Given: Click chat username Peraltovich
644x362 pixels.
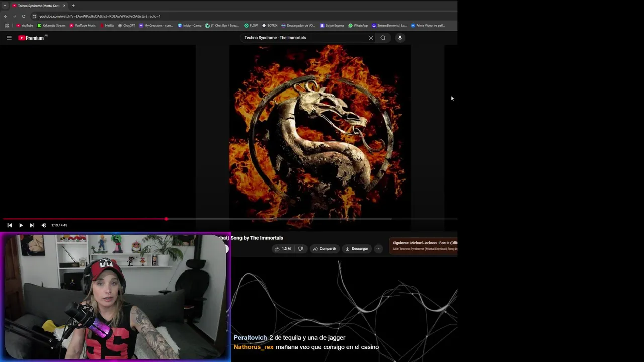Looking at the screenshot, I should pyautogui.click(x=250, y=338).
